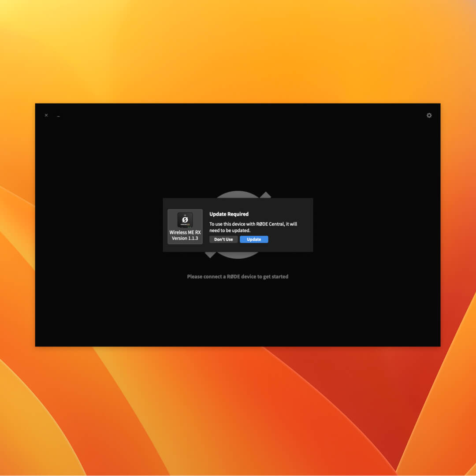Click empty space right of Update button

point(289,239)
